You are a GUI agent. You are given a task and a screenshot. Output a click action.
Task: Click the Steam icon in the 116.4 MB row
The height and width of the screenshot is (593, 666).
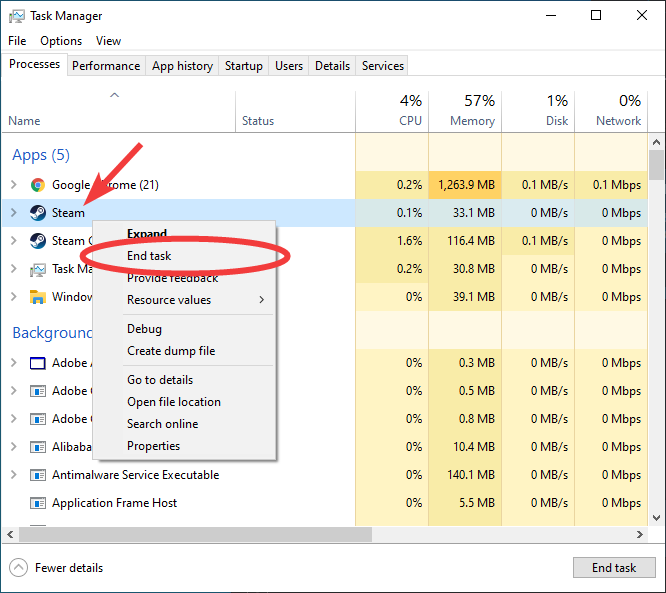[38, 241]
